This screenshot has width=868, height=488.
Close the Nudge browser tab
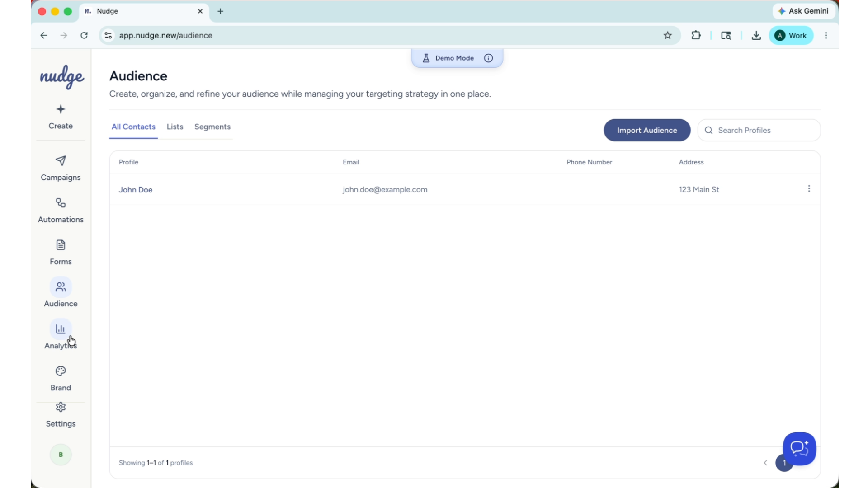click(x=200, y=11)
